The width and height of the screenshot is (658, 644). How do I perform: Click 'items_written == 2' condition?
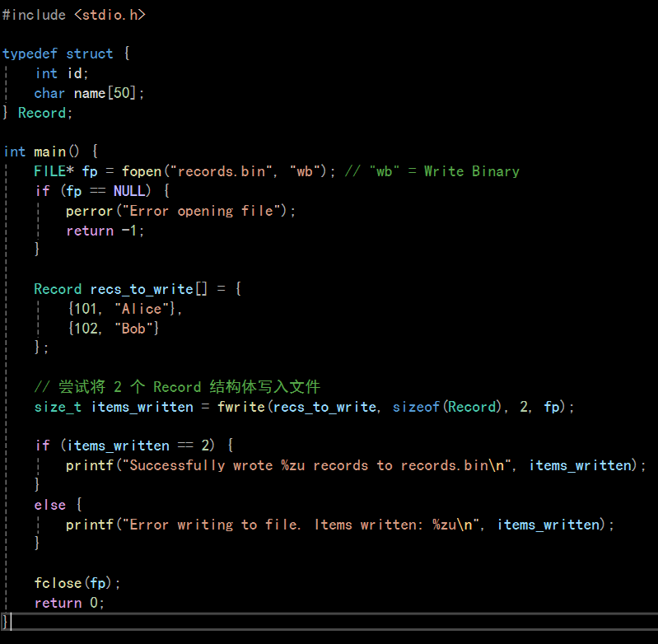[138, 446]
